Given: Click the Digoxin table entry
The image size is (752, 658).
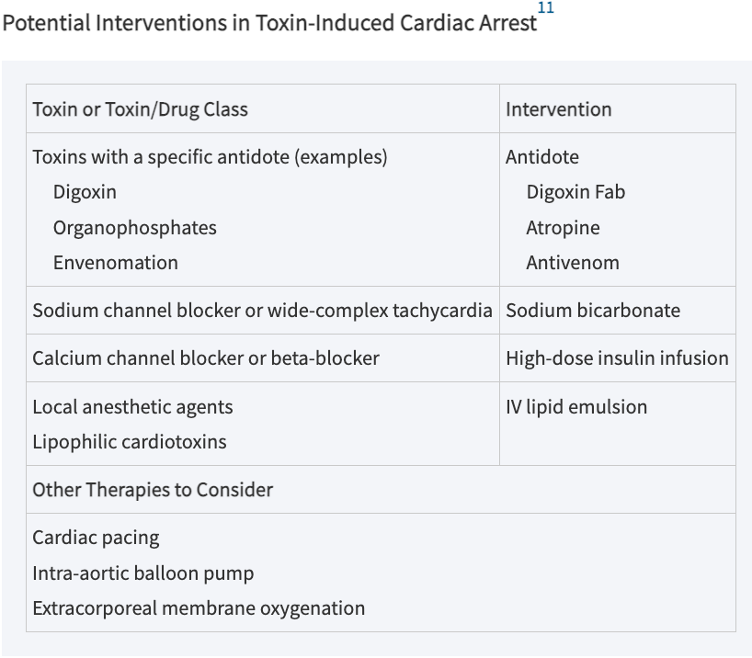Looking at the screenshot, I should point(85,192).
